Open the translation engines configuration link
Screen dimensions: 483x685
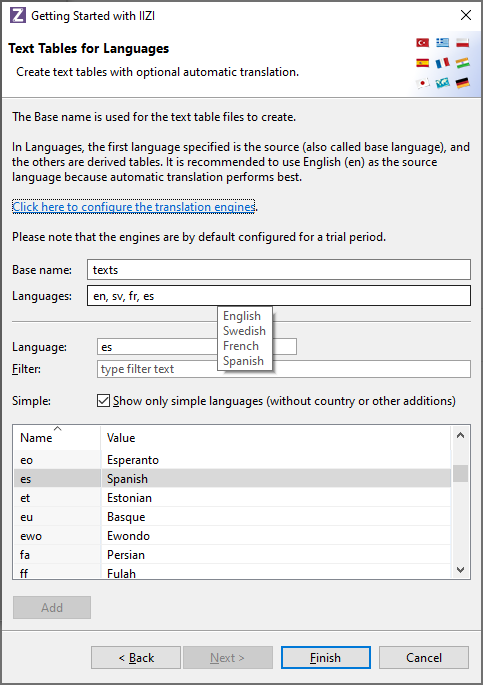point(134,207)
